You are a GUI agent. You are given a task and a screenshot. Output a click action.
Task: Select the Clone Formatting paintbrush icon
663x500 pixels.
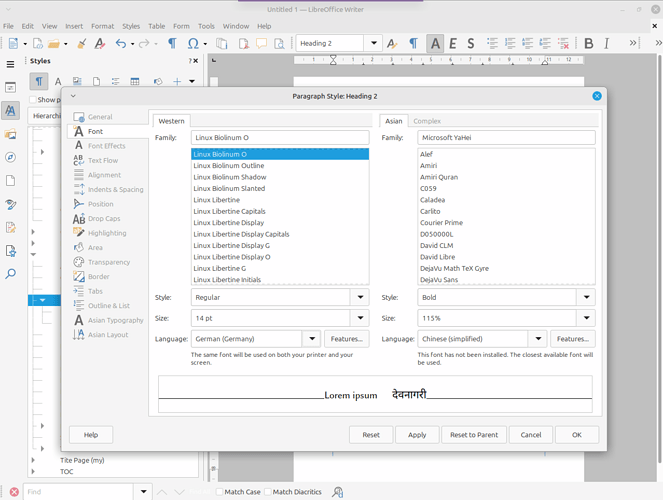(82, 44)
